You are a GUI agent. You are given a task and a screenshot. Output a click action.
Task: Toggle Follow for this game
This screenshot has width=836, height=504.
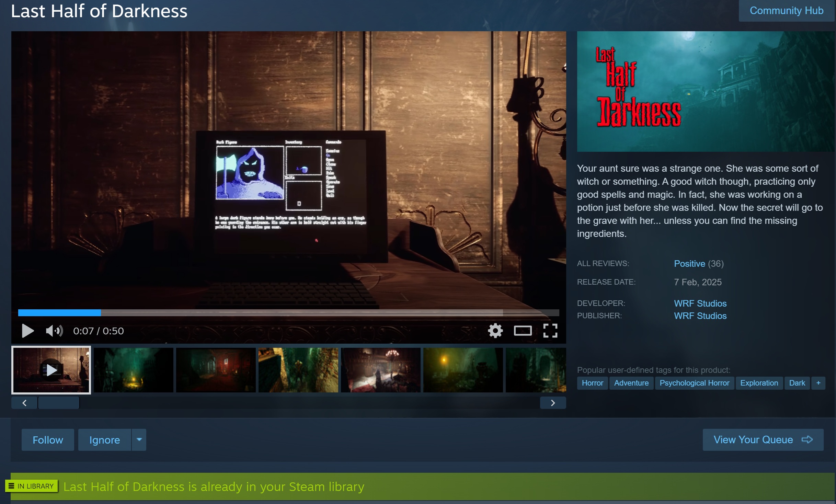pos(48,439)
